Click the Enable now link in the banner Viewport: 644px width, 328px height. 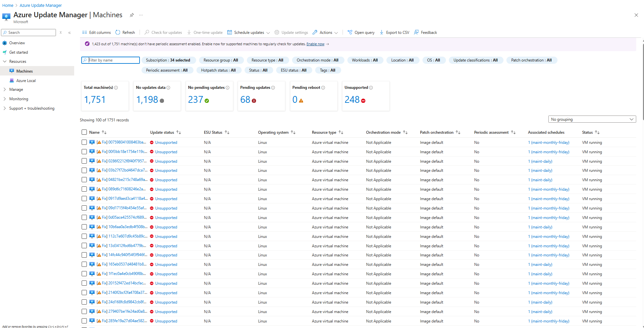tap(315, 44)
